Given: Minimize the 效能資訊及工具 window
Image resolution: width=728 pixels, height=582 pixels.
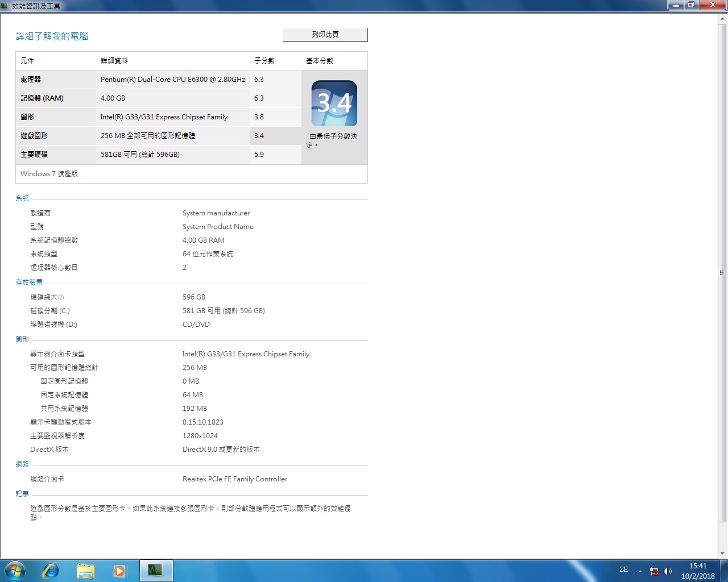Looking at the screenshot, I should (x=676, y=5).
